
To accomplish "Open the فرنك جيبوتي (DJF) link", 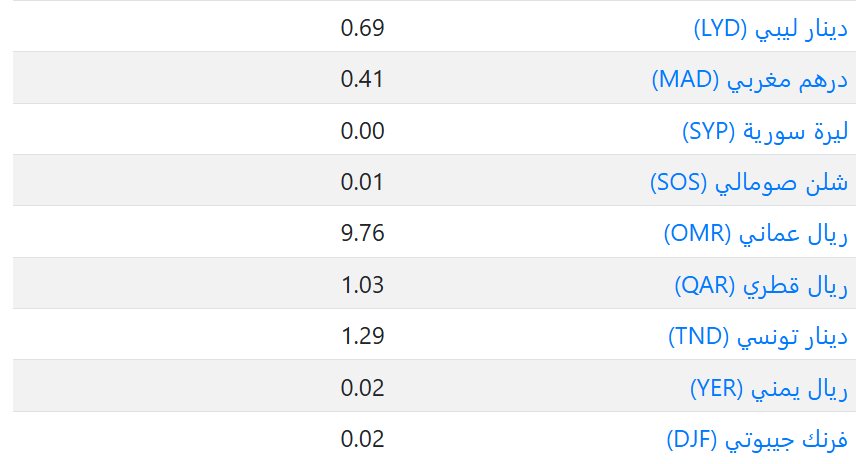I will tap(757, 440).
